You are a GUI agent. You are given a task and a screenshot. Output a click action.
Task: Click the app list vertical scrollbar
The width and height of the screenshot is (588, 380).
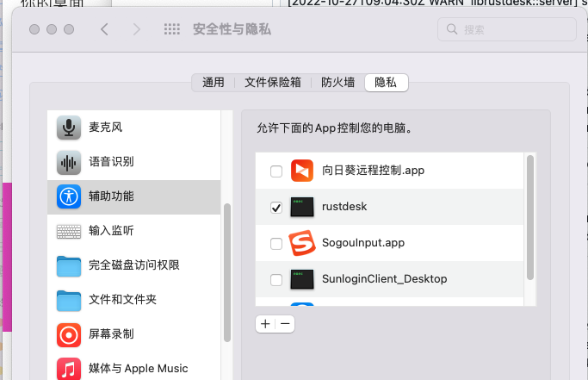click(x=529, y=218)
